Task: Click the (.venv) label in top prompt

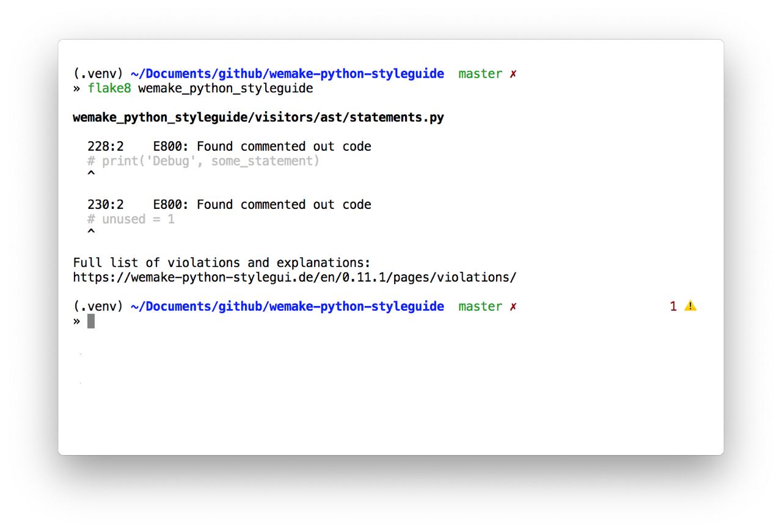Action: (x=98, y=74)
